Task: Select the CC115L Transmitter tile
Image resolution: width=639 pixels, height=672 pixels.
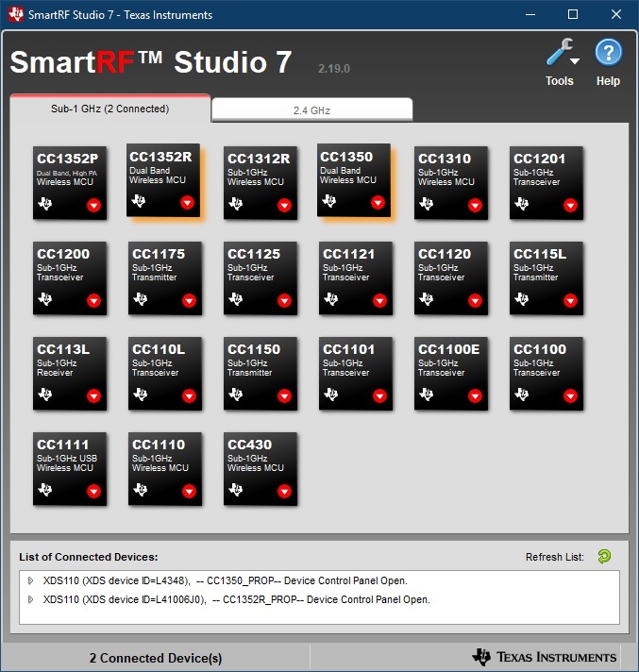Action: tap(547, 278)
